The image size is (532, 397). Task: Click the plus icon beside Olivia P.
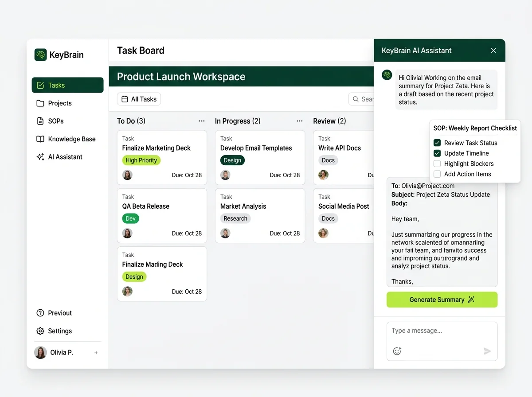click(x=96, y=353)
